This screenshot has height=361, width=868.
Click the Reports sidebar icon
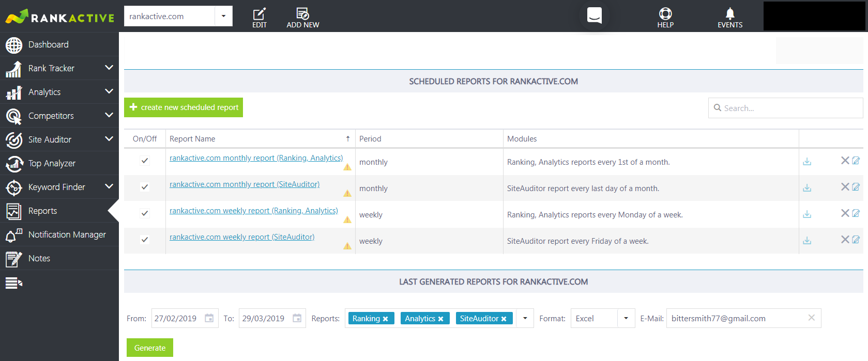click(14, 211)
